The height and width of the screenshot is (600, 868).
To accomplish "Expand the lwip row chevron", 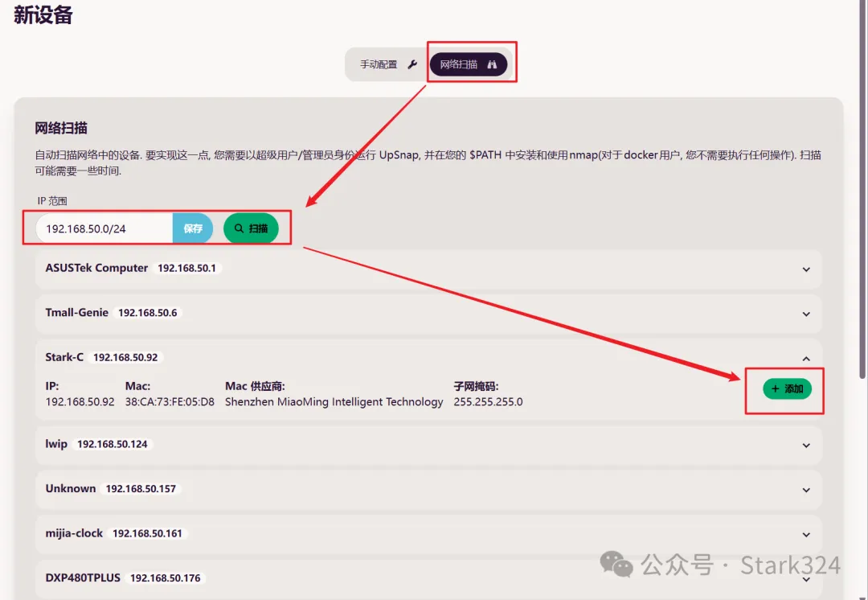I will tap(806, 446).
